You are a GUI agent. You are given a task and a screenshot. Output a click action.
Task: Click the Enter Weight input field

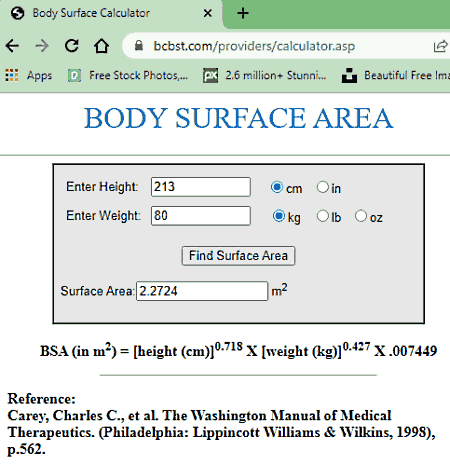coord(201,216)
